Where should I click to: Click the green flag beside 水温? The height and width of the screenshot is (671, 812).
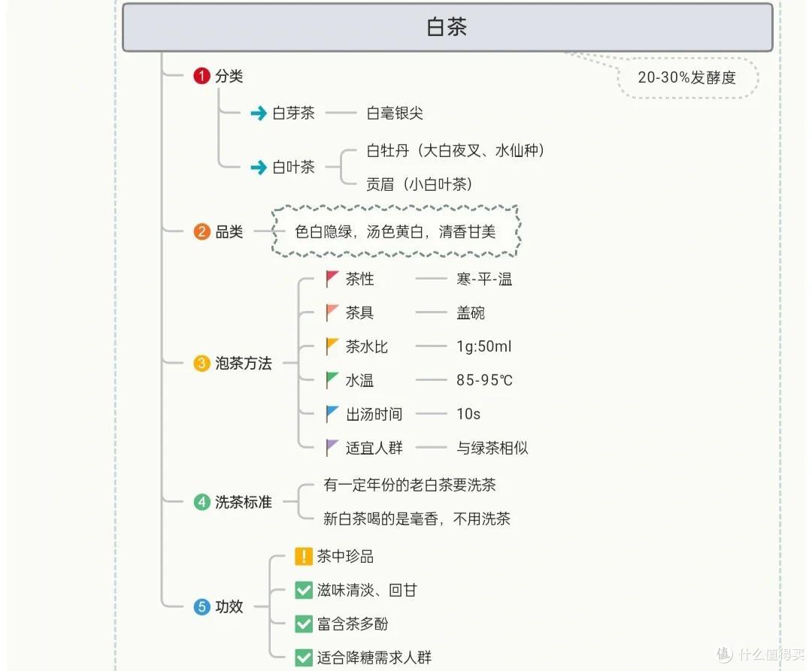332,380
